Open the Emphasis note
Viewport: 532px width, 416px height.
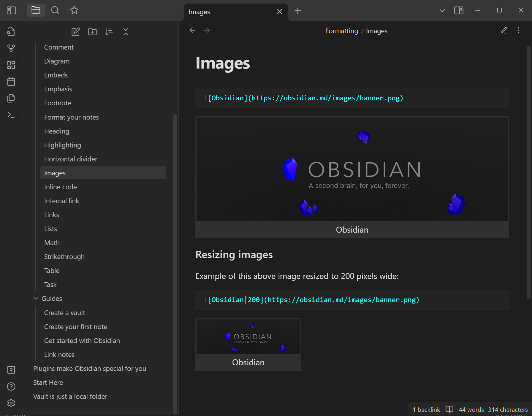[x=103, y=89]
